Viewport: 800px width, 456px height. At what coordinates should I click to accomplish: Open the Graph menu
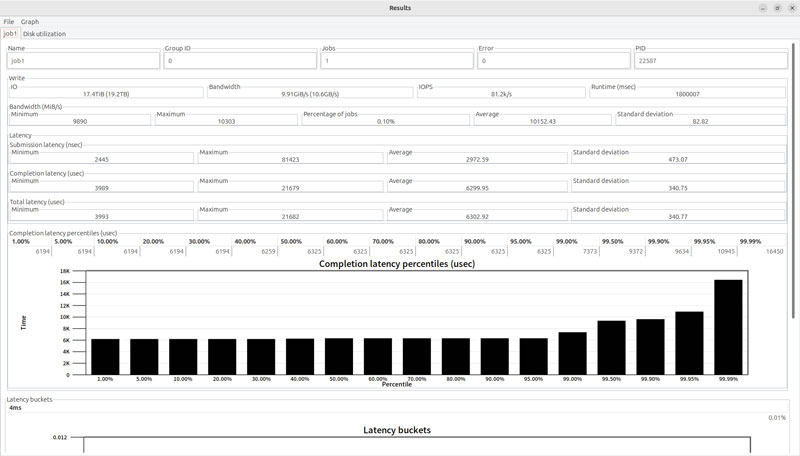(30, 21)
